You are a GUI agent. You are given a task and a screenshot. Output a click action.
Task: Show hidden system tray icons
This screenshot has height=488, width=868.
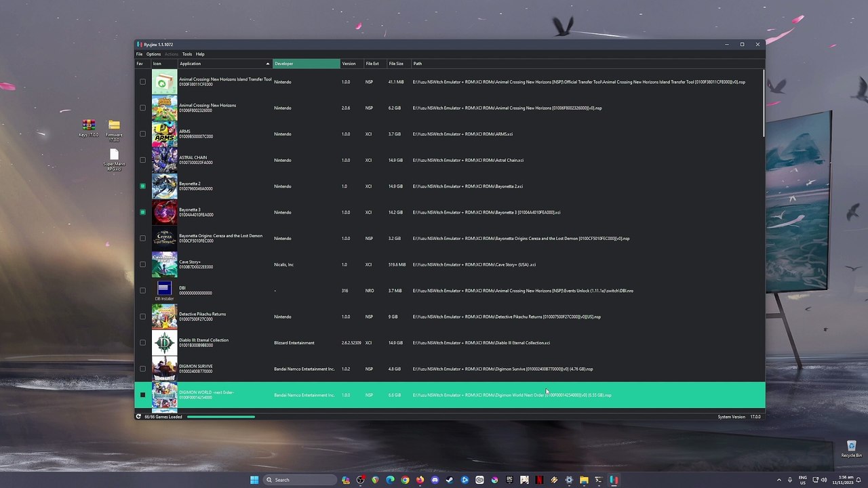click(778, 480)
